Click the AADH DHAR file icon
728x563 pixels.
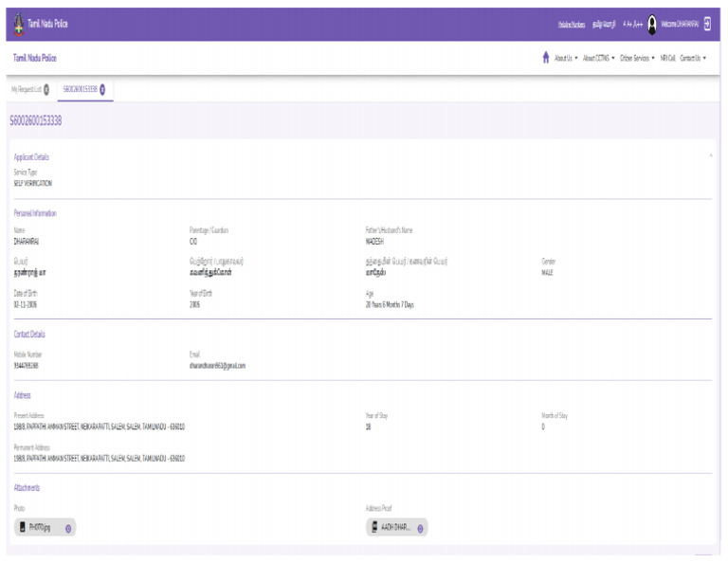coord(374,527)
